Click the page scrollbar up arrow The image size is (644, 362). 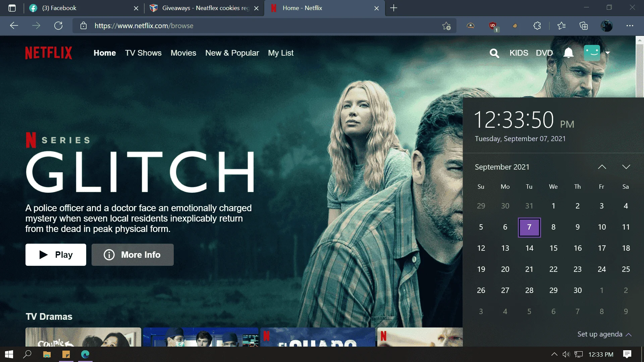pyautogui.click(x=640, y=40)
